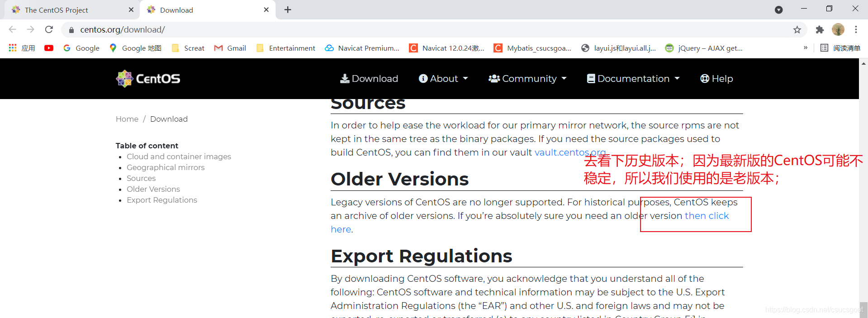Reload the centos.org page
Screen dimensions: 868x318
(49, 29)
